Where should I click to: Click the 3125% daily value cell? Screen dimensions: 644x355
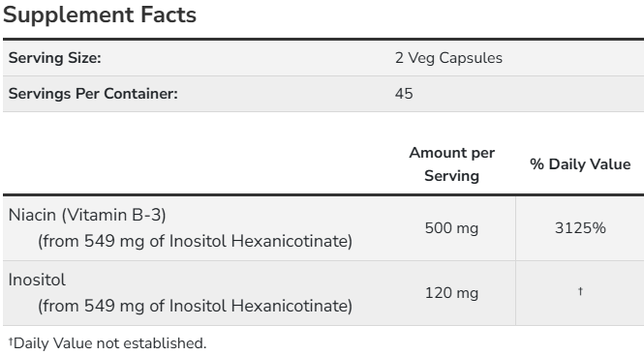[x=580, y=228]
